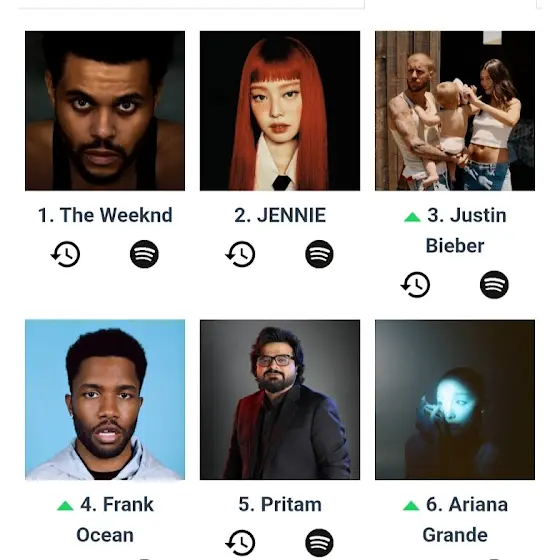View JENNIE's history clock icon
The height and width of the screenshot is (560, 560).
[x=240, y=254]
